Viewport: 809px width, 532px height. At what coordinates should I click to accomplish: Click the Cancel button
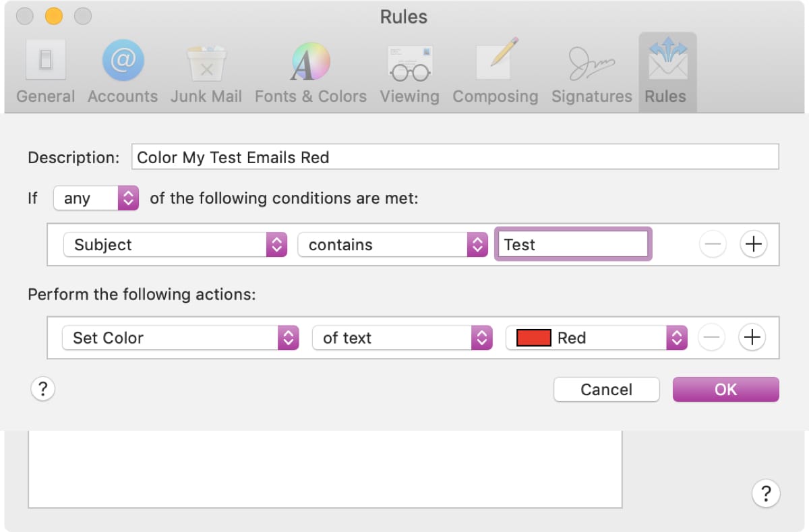[x=607, y=389]
